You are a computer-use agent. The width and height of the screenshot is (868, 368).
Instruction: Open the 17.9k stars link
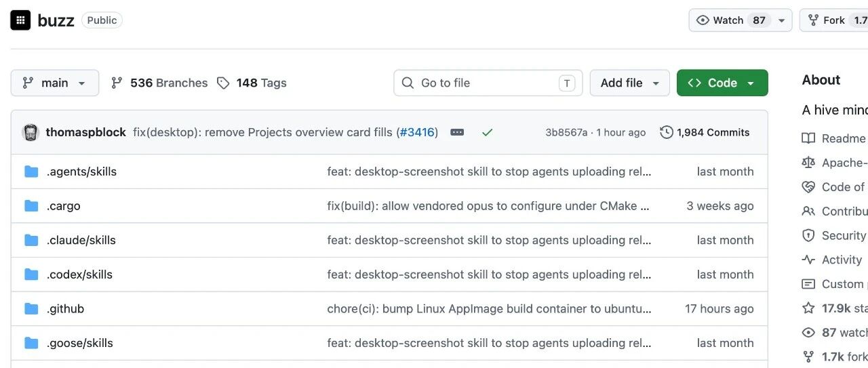(x=845, y=308)
